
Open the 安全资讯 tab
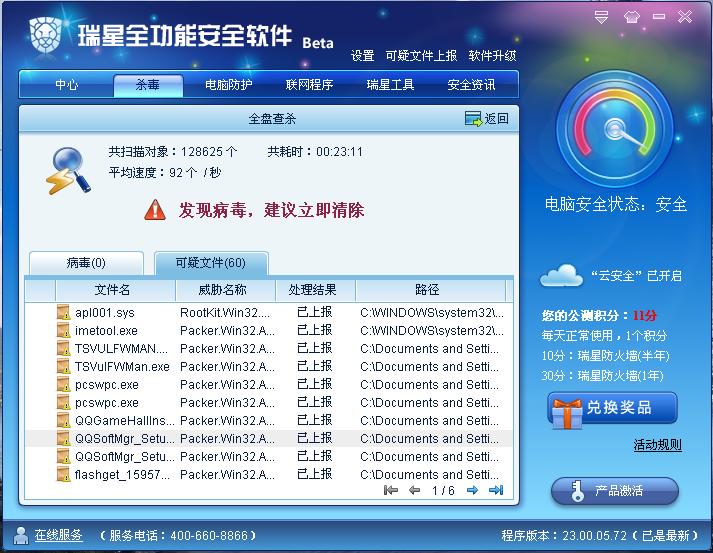pos(471,85)
